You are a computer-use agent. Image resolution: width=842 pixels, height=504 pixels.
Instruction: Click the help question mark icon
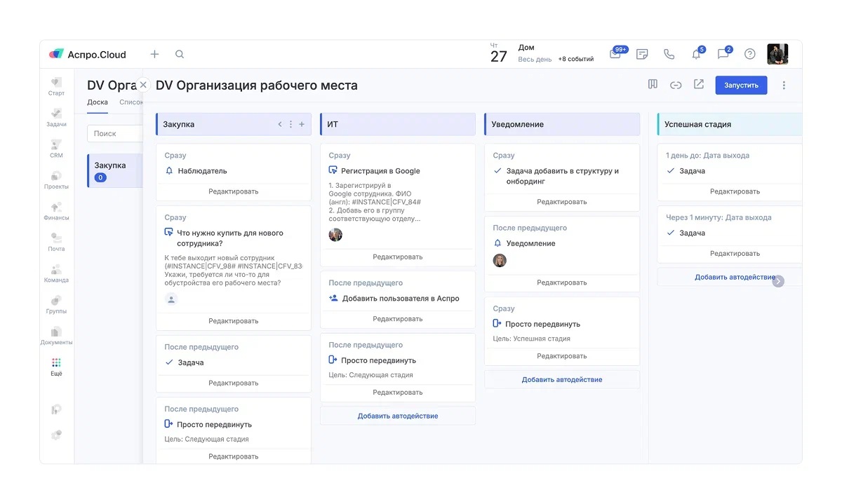click(x=750, y=54)
